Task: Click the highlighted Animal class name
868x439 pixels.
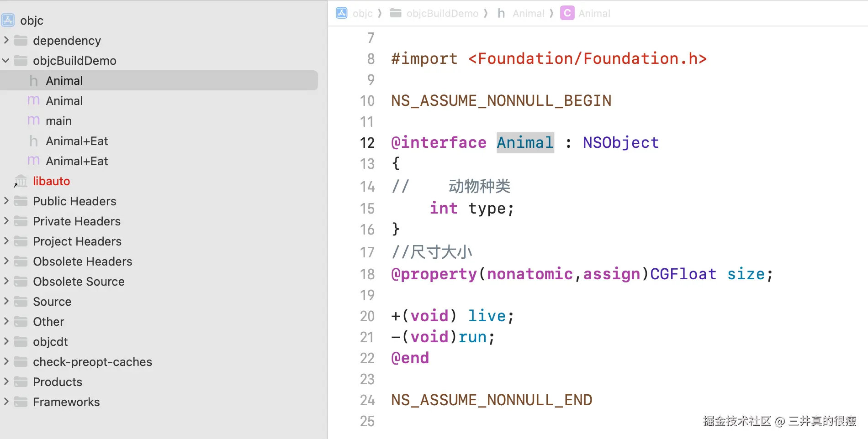Action: tap(525, 143)
